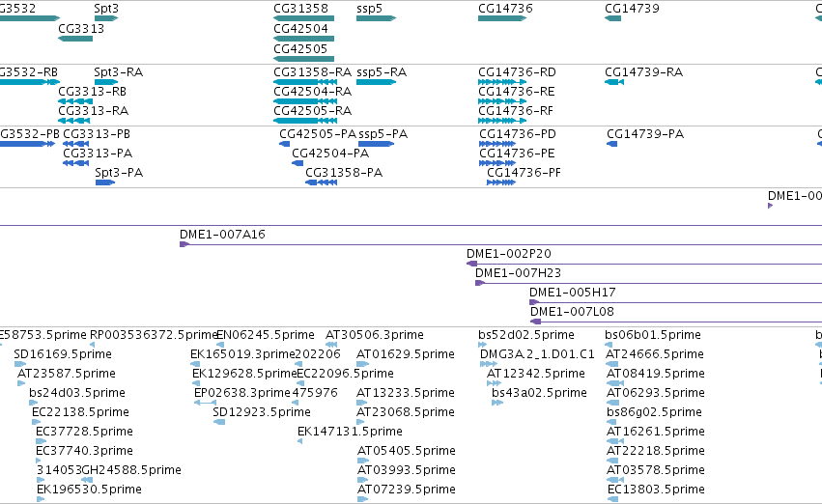The height and width of the screenshot is (504, 822).
Task: Select the AT30506.3prime EST
Action: click(330, 345)
